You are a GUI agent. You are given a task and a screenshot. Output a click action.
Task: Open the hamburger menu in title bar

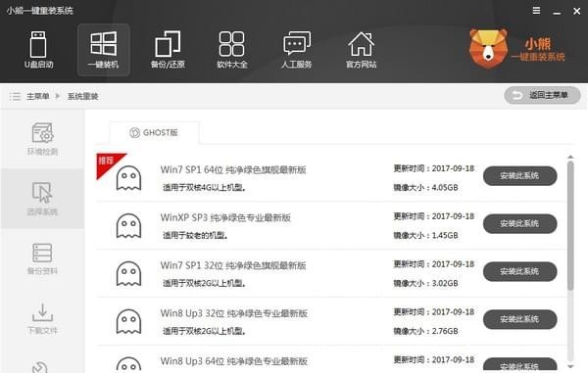tap(537, 11)
